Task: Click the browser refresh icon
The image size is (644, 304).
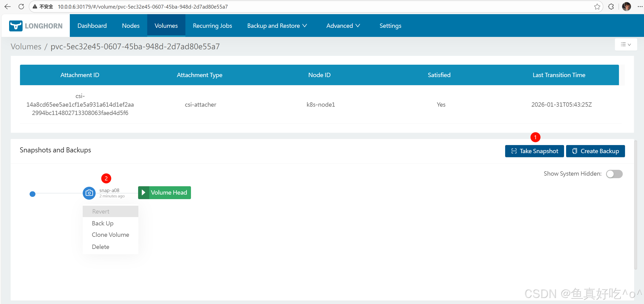Action: pyautogui.click(x=21, y=7)
